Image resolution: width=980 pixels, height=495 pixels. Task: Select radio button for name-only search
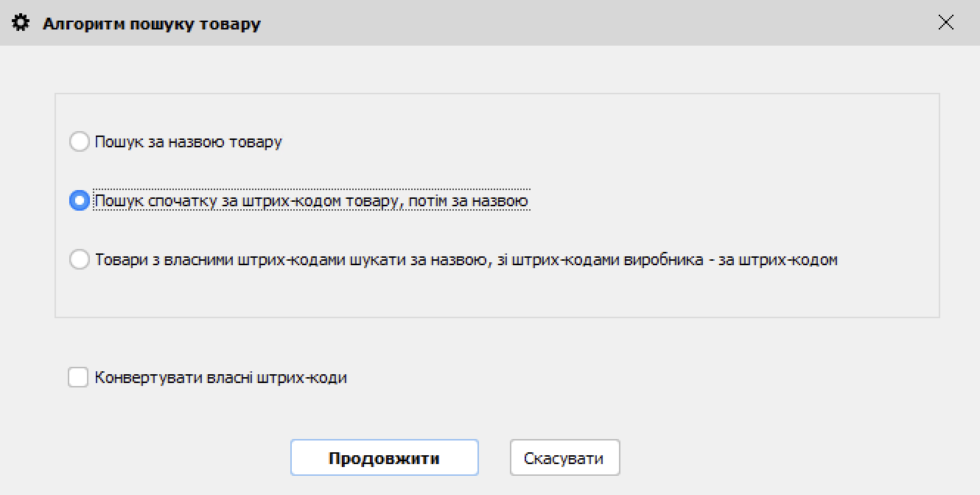coord(79,141)
